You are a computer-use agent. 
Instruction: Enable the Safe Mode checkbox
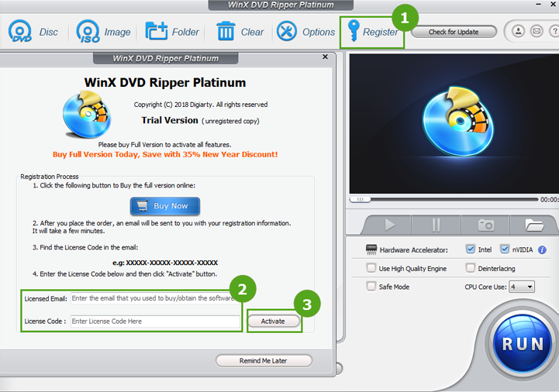point(371,286)
